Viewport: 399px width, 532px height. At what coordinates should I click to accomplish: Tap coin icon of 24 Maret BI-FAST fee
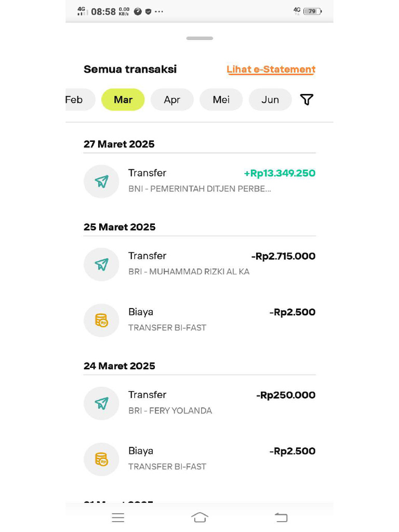tap(101, 459)
